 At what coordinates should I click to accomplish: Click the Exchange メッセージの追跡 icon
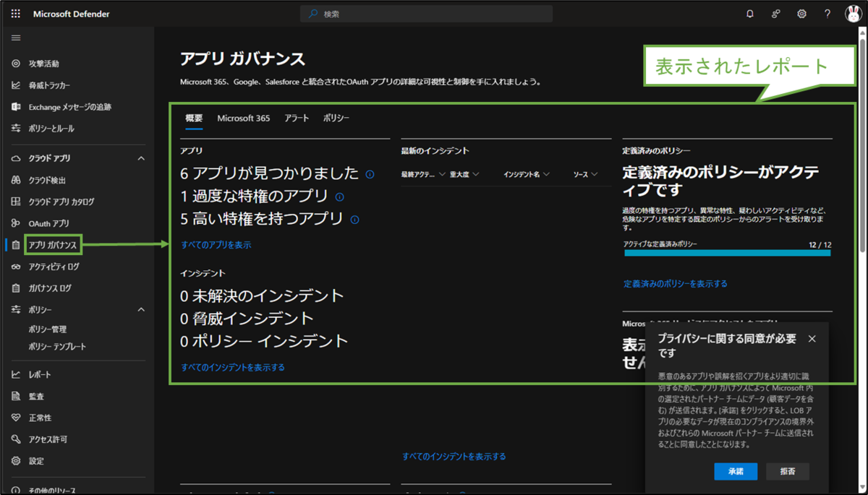tap(16, 107)
